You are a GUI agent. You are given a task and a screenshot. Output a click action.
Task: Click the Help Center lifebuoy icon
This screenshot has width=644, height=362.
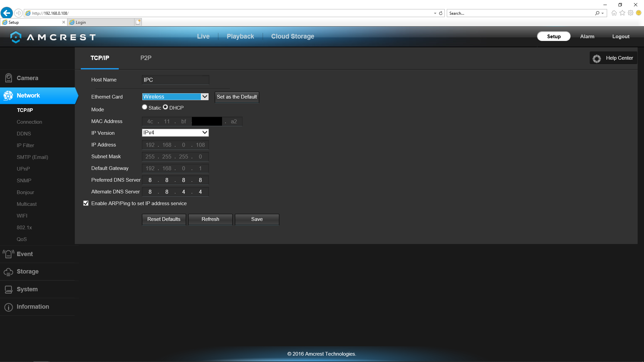coord(597,58)
